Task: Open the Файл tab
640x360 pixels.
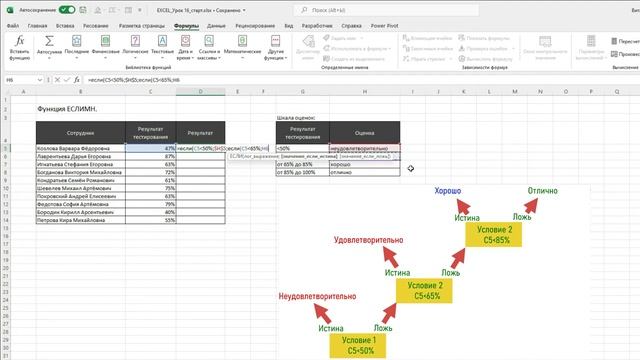Action: tap(13, 26)
